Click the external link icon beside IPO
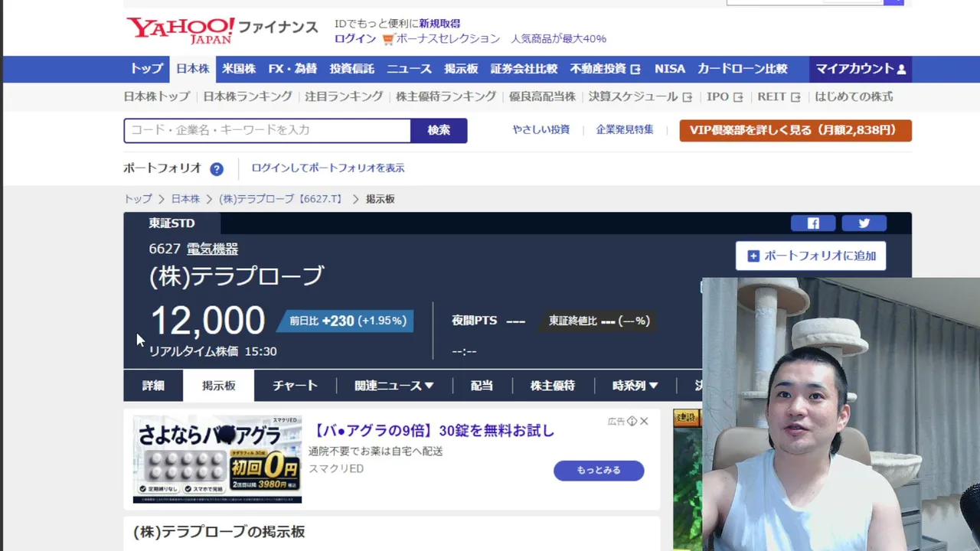The height and width of the screenshot is (551, 980). [x=738, y=97]
